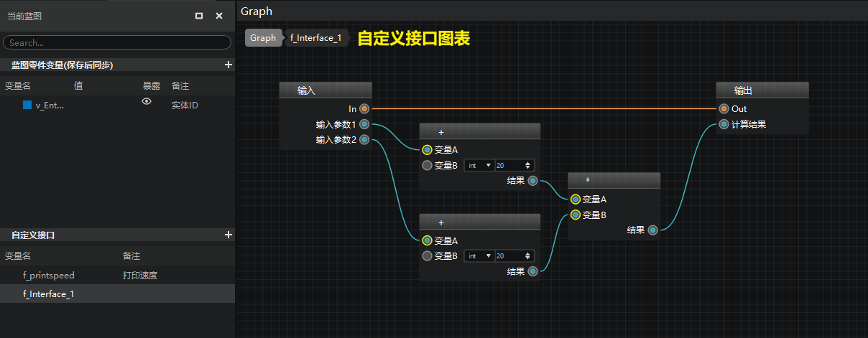The image size is (868, 338).
Task: Click the 值 column header
Action: pyautogui.click(x=78, y=86)
